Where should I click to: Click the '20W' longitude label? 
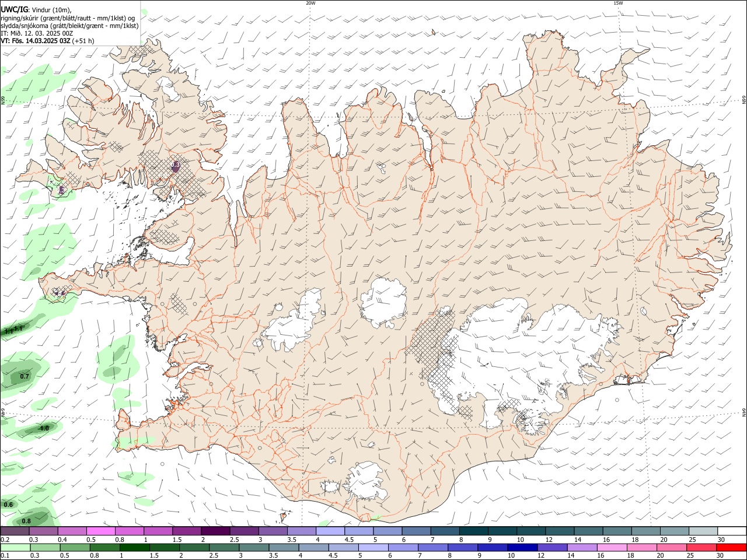pyautogui.click(x=310, y=3)
